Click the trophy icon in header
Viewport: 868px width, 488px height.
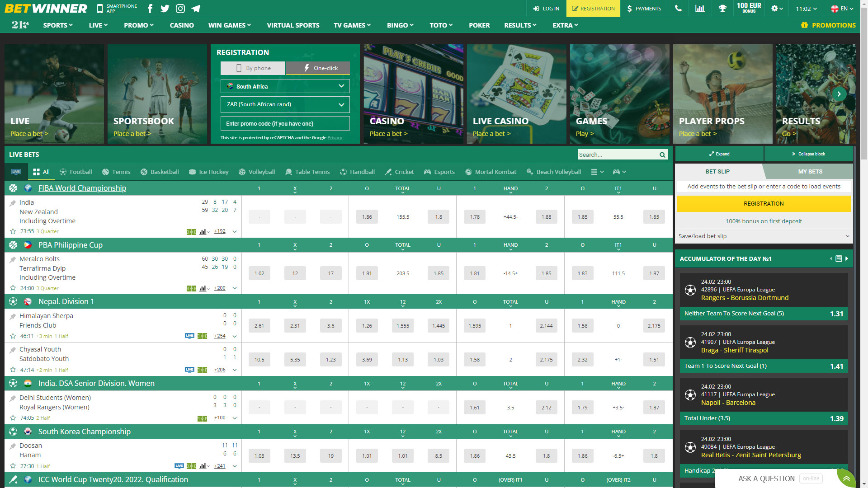(x=722, y=9)
